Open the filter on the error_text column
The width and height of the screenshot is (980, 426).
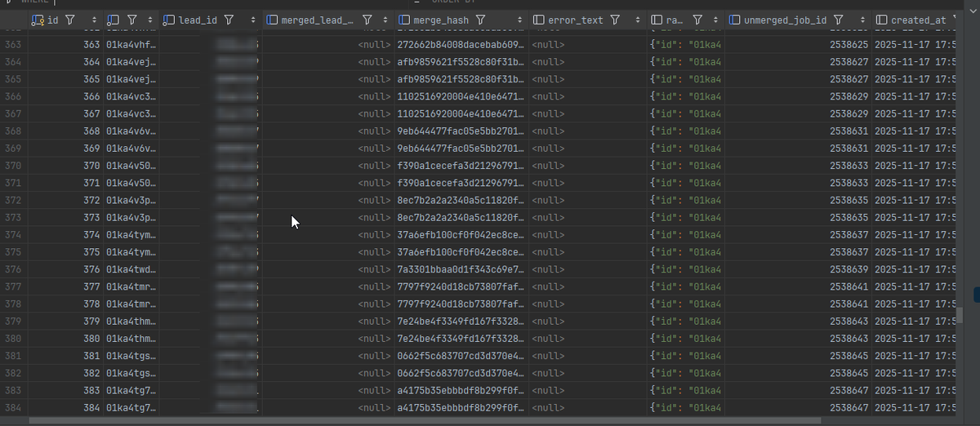coord(614,20)
